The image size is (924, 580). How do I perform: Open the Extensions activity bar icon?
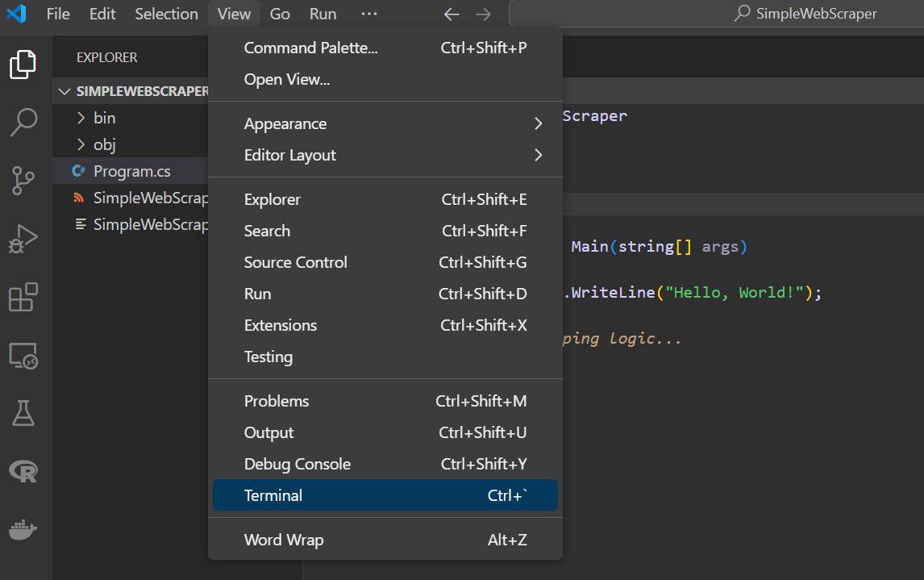[23, 297]
